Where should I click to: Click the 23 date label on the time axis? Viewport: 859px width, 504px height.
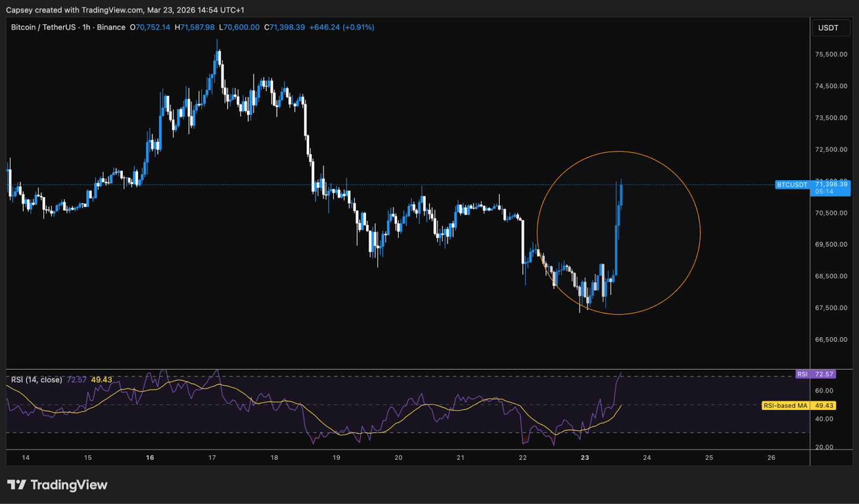tap(585, 458)
